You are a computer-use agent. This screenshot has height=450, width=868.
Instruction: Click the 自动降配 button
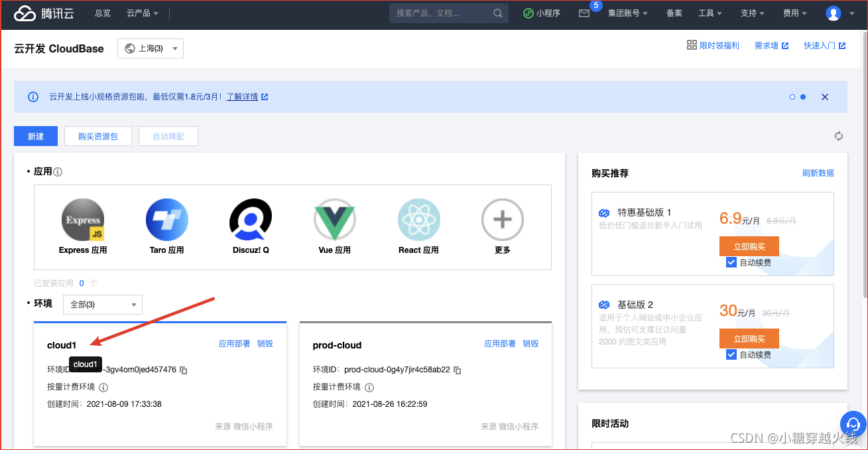(x=168, y=136)
